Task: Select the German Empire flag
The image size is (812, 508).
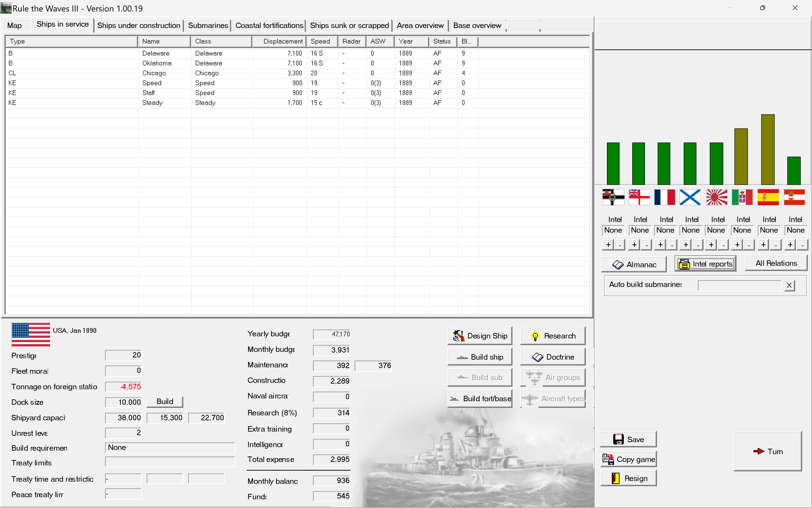Action: [613, 197]
